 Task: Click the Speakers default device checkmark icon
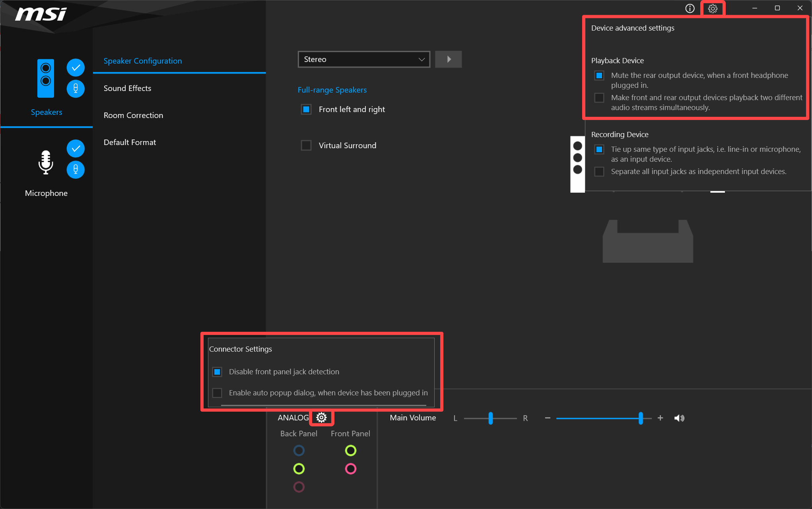[x=76, y=68]
